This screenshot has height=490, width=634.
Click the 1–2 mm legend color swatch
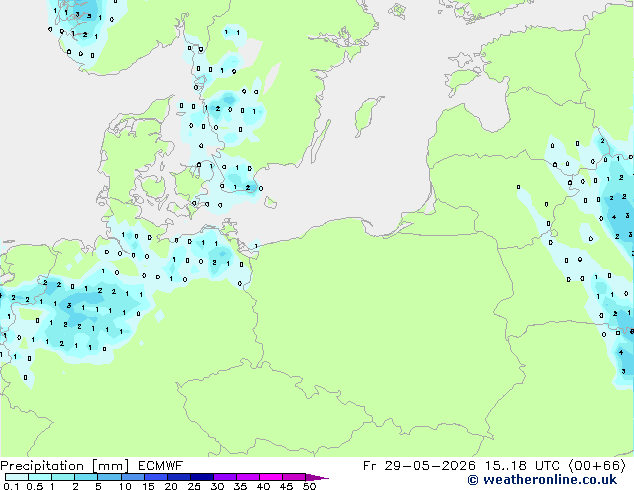pyautogui.click(x=63, y=477)
